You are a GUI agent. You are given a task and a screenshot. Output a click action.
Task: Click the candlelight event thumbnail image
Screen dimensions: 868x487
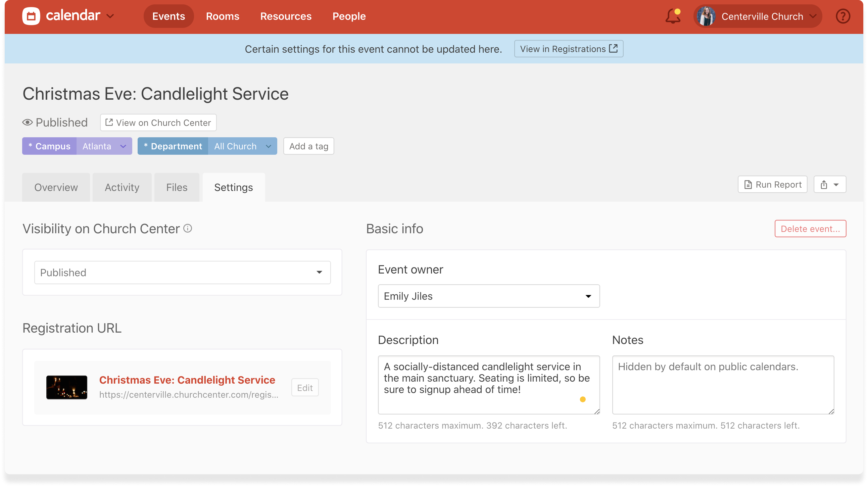coord(67,387)
